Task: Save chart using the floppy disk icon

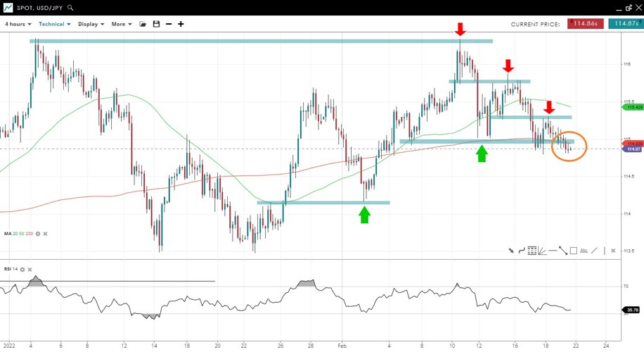Action: coord(156,24)
